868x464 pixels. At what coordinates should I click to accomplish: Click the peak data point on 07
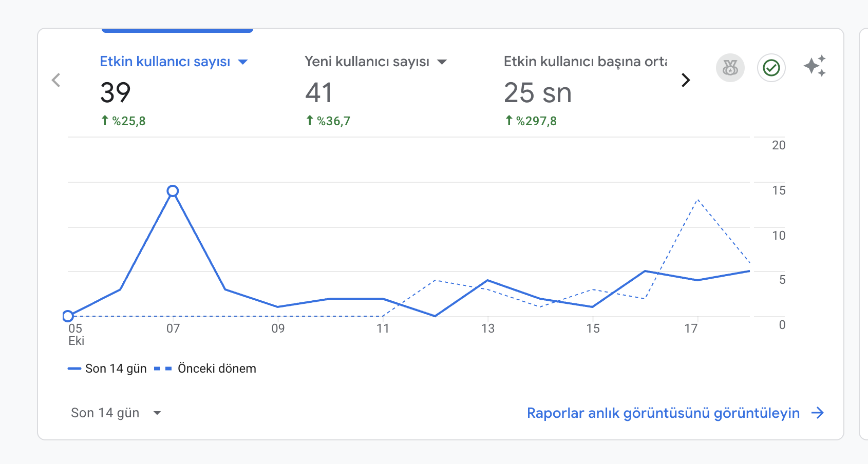pyautogui.click(x=173, y=191)
